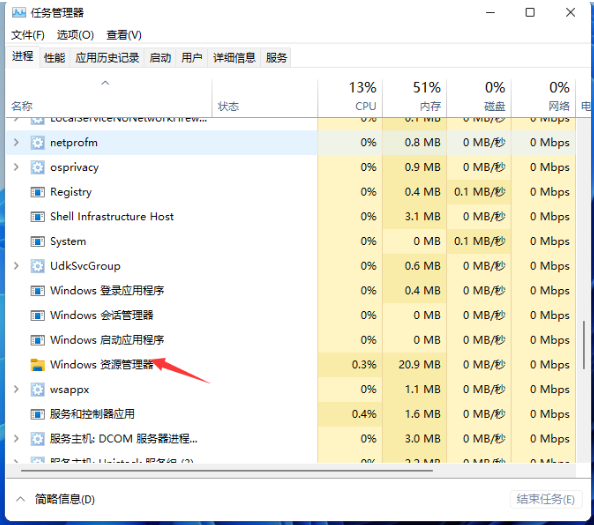594x525 pixels.
Task: Expand the wsappx process group
Action: pyautogui.click(x=16, y=389)
